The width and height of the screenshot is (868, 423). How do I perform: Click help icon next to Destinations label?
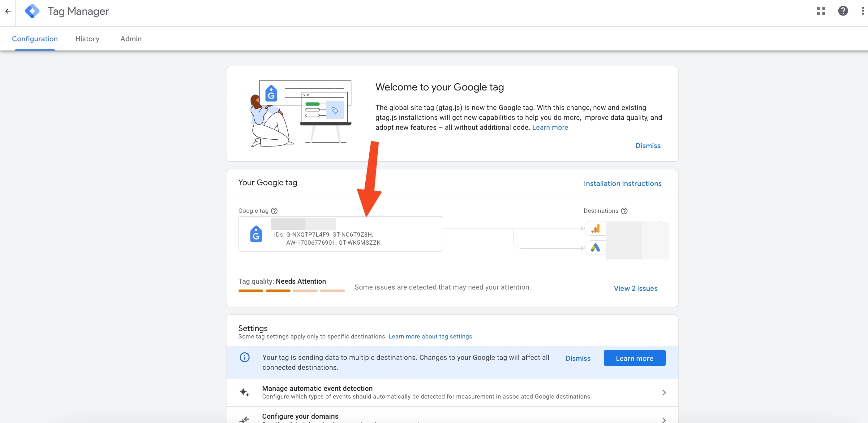(624, 211)
